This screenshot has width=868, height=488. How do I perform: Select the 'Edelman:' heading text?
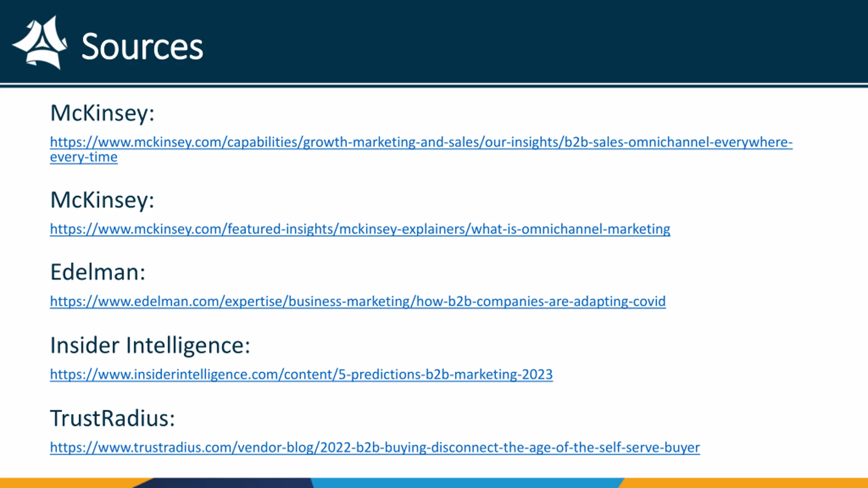(x=98, y=272)
